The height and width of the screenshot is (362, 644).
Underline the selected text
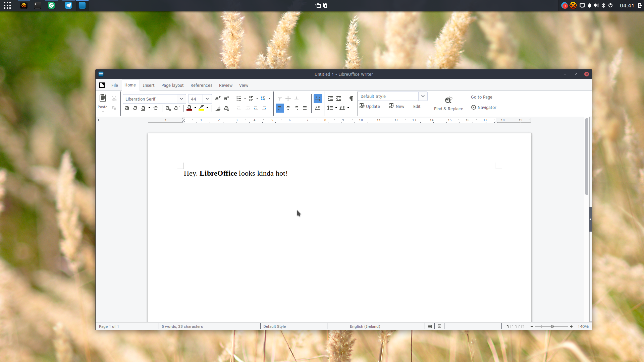[143, 108]
